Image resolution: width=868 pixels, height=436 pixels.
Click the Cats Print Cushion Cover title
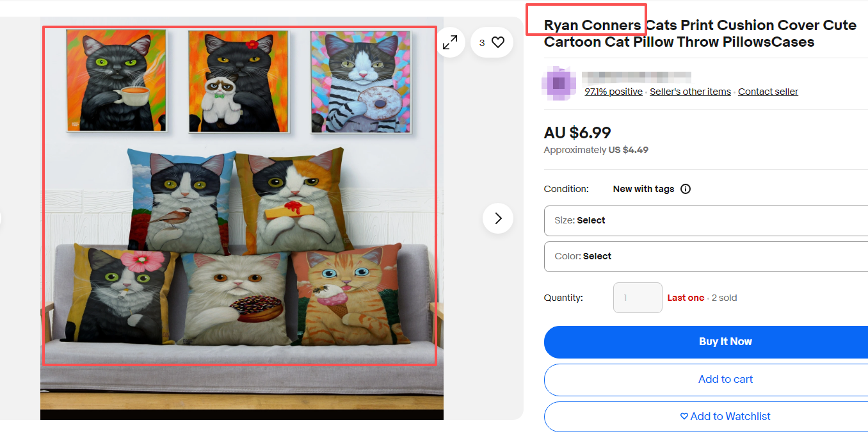700,34
